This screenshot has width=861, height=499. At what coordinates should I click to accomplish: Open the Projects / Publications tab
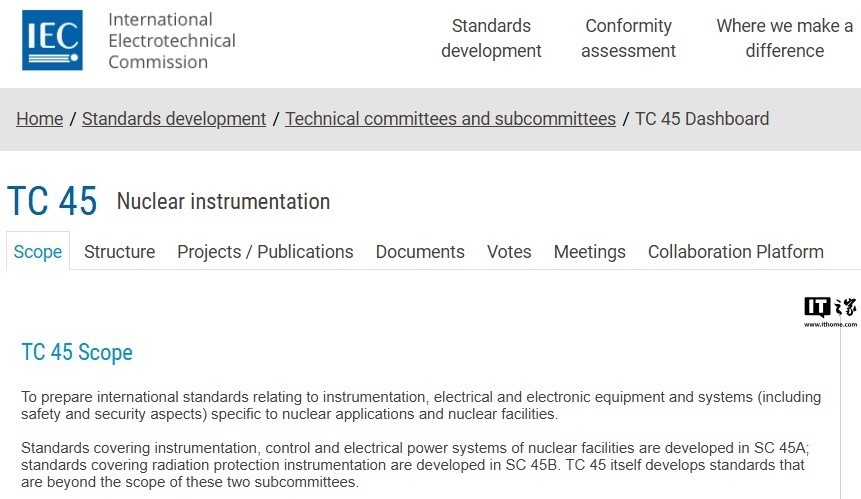pyautogui.click(x=265, y=251)
